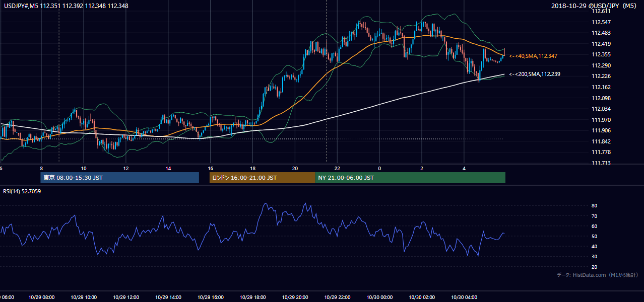Click price axis label 111.842
The height and width of the screenshot is (302, 644).
601,141
